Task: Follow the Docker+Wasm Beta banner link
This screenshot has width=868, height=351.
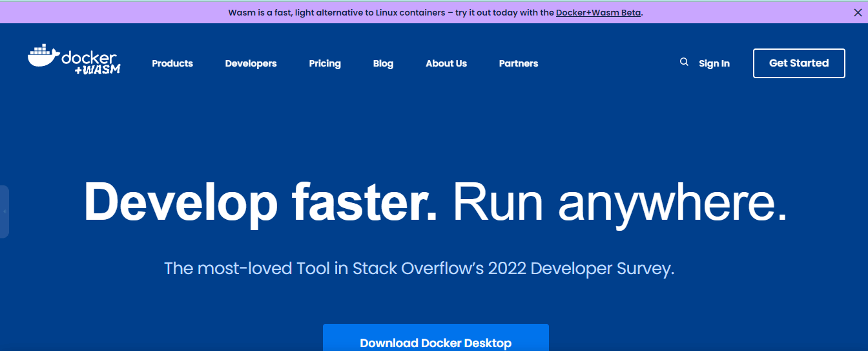Action: click(x=599, y=12)
